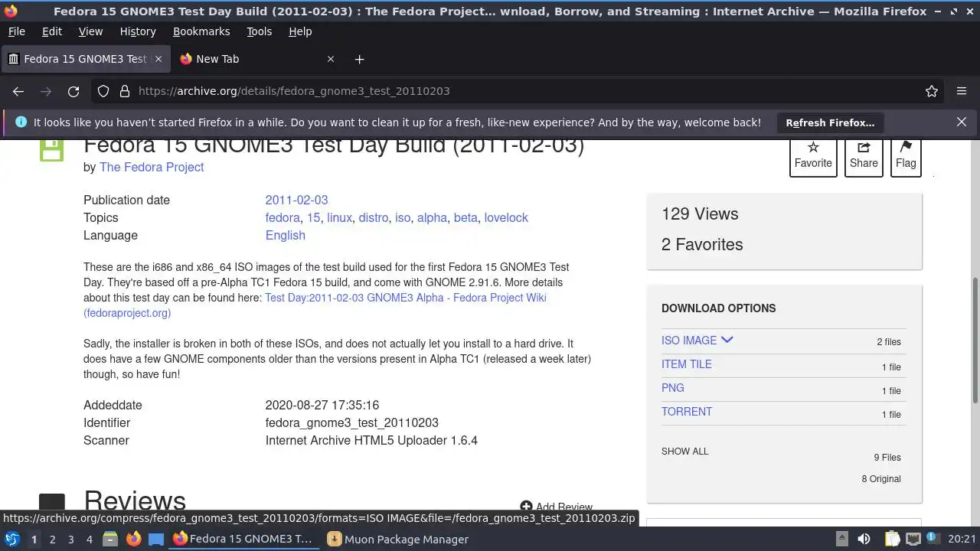Open file manager from taskbar
The height and width of the screenshot is (551, 980).
(110, 540)
